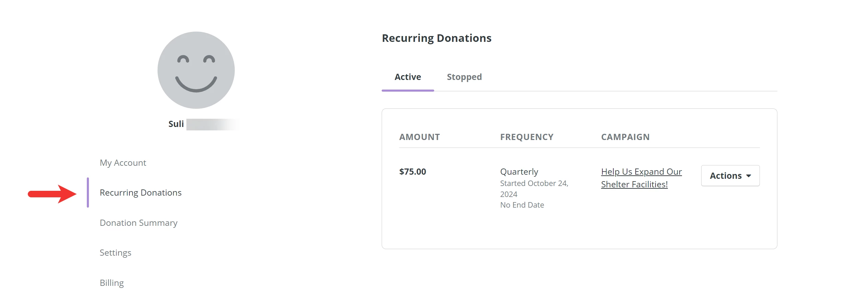
Task: Open the Help Us Expand Our Shelter Facilities campaign
Action: pyautogui.click(x=641, y=178)
